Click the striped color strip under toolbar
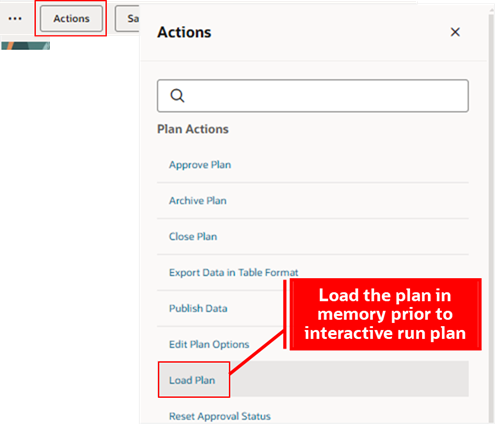Image resolution: width=495 pixels, height=424 pixels. coord(25,46)
